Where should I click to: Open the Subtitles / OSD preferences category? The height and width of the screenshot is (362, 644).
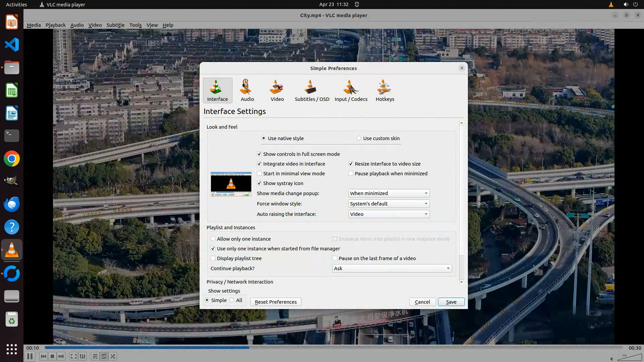pos(312,90)
